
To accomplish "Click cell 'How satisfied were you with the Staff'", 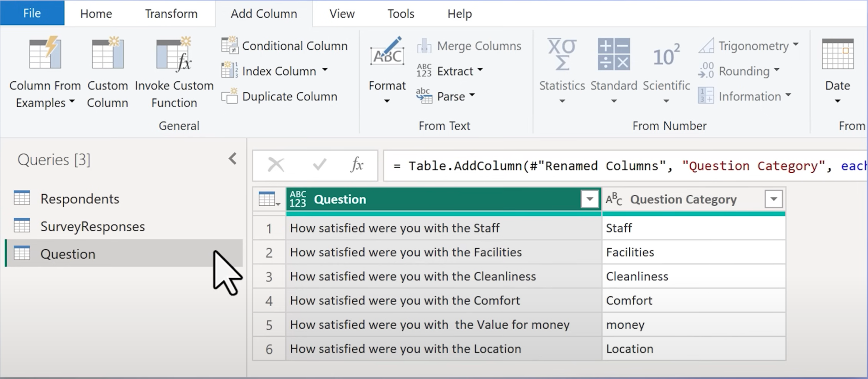I will tap(443, 228).
